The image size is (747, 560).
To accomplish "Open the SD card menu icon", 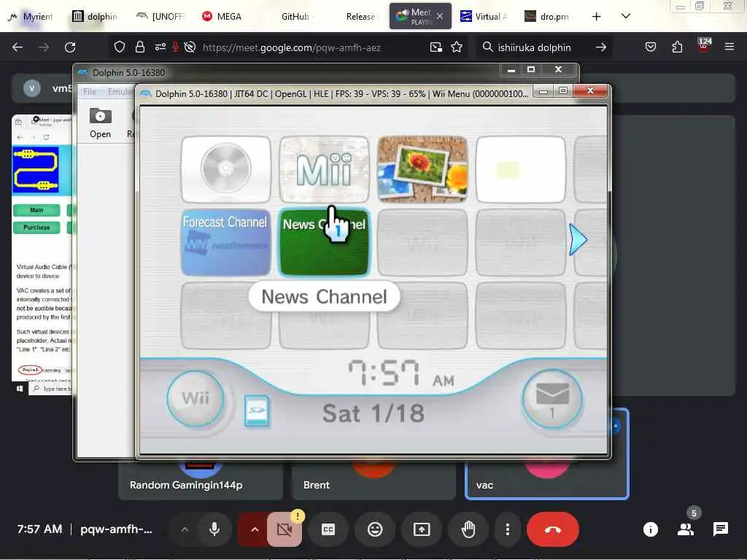I will (x=257, y=411).
